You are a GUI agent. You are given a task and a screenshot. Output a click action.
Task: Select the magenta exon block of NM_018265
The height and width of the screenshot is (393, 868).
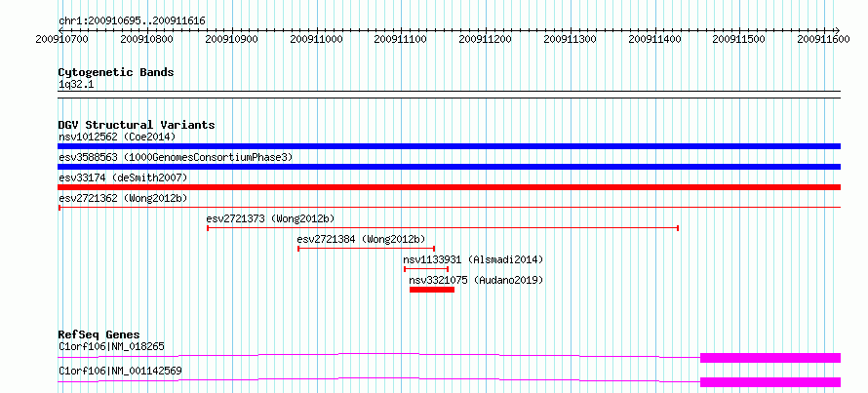click(x=770, y=358)
